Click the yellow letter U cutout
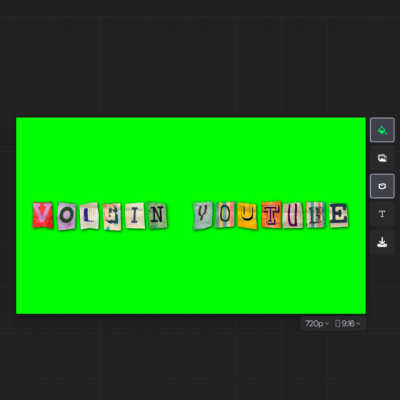 247,216
